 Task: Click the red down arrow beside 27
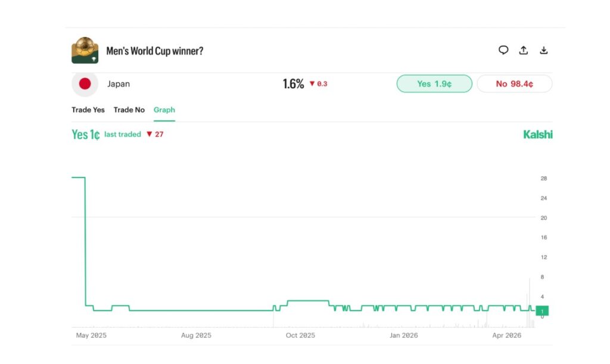(149, 135)
